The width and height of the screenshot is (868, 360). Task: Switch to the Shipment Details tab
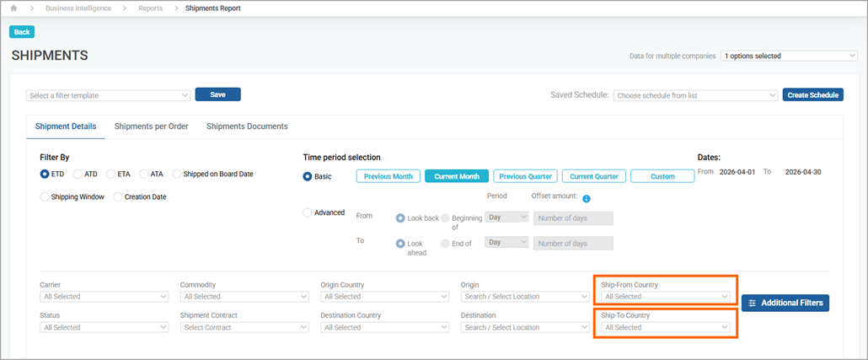pos(66,126)
